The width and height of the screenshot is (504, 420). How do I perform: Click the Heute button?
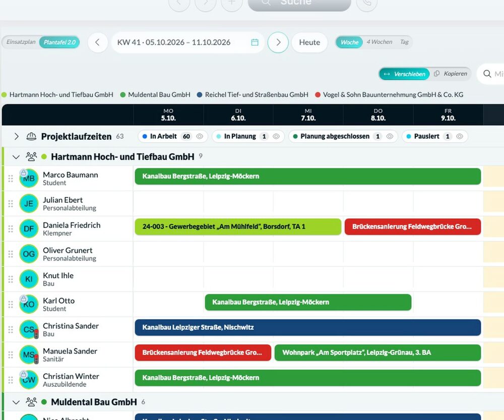click(309, 42)
